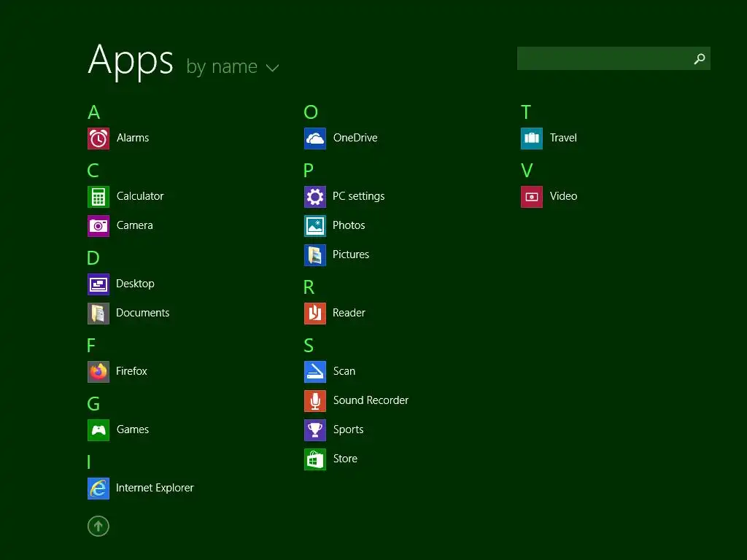Image resolution: width=747 pixels, height=560 pixels.
Task: Select the letter T group header
Action: point(525,112)
